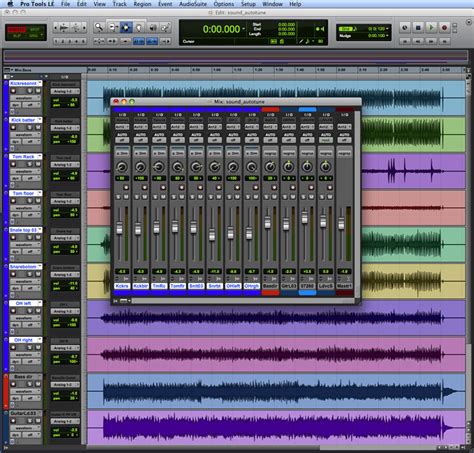474x453 pixels.
Task: Select the Scrubber speaker tool
Action: 153,28
